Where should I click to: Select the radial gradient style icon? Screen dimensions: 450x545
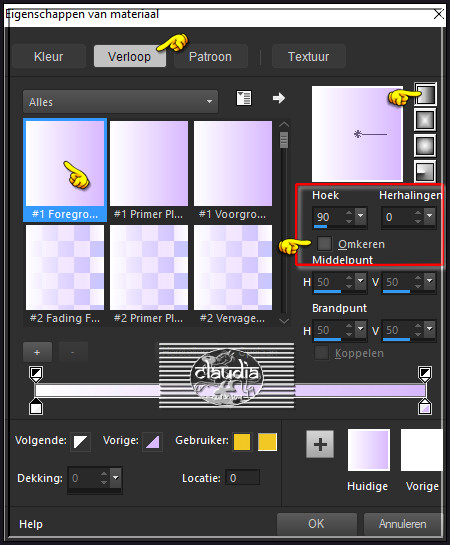[425, 171]
